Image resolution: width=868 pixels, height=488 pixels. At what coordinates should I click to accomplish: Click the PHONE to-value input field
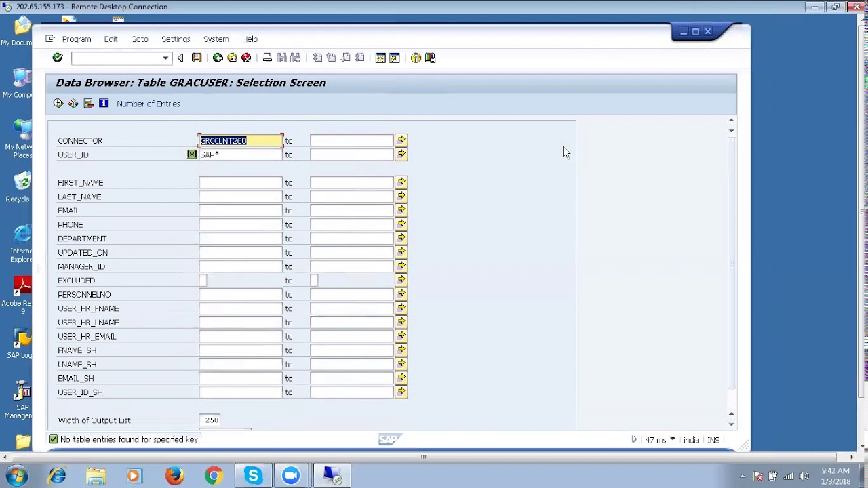point(352,224)
